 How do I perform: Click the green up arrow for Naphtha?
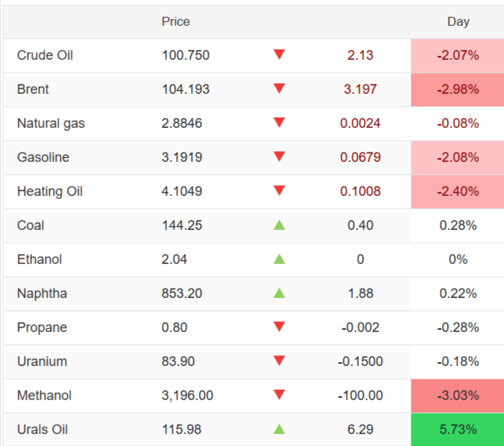tap(279, 293)
